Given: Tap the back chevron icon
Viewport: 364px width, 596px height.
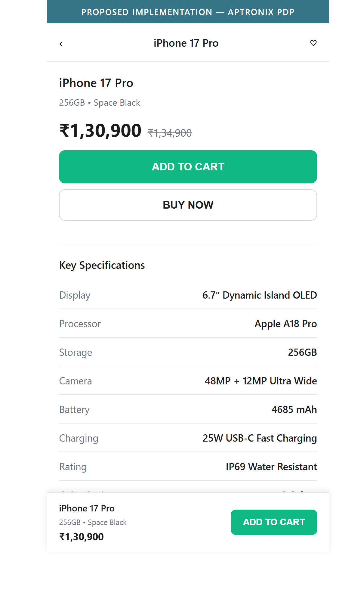Looking at the screenshot, I should tap(61, 44).
